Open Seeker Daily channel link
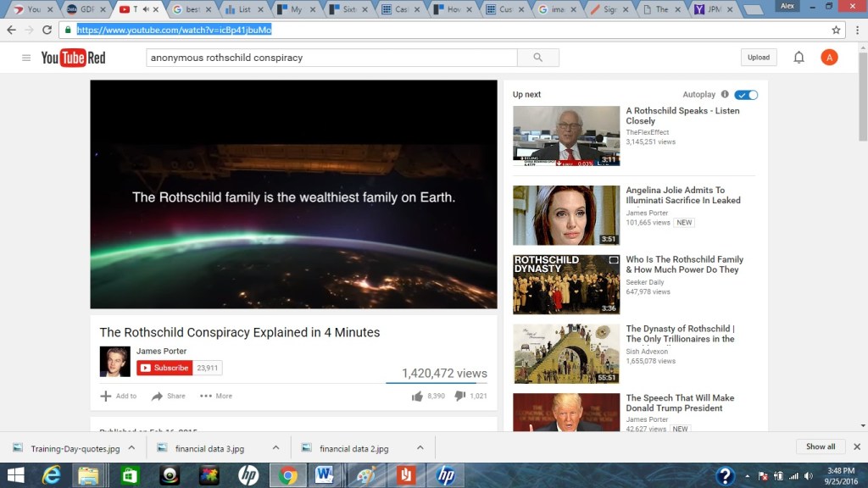Image resolution: width=868 pixels, height=488 pixels. pos(645,282)
